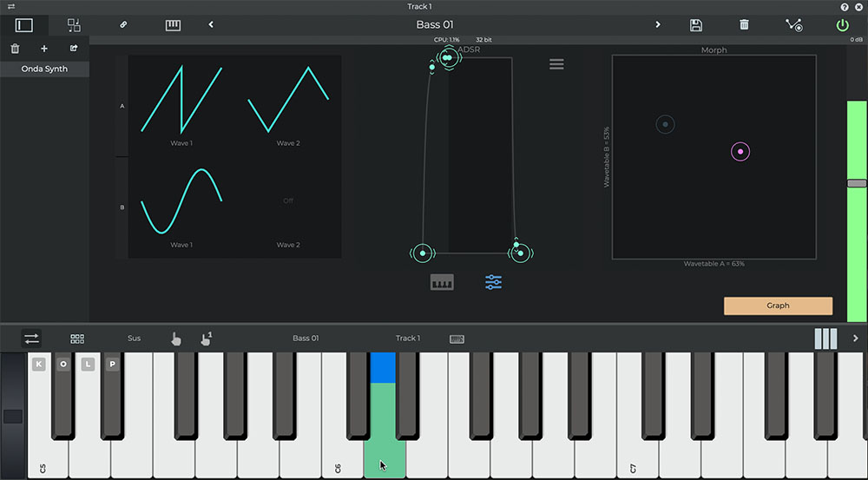Delete the preset with the top-bar trash icon

coord(744,25)
